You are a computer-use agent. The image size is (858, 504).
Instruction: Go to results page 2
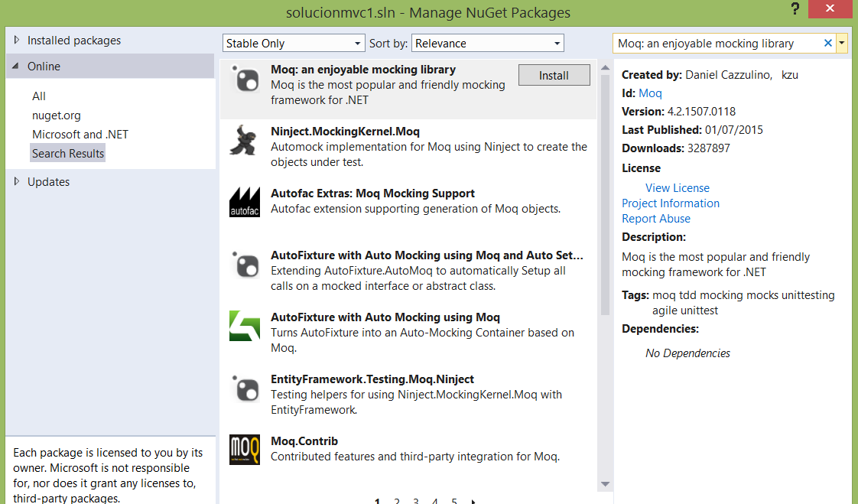[x=397, y=501]
